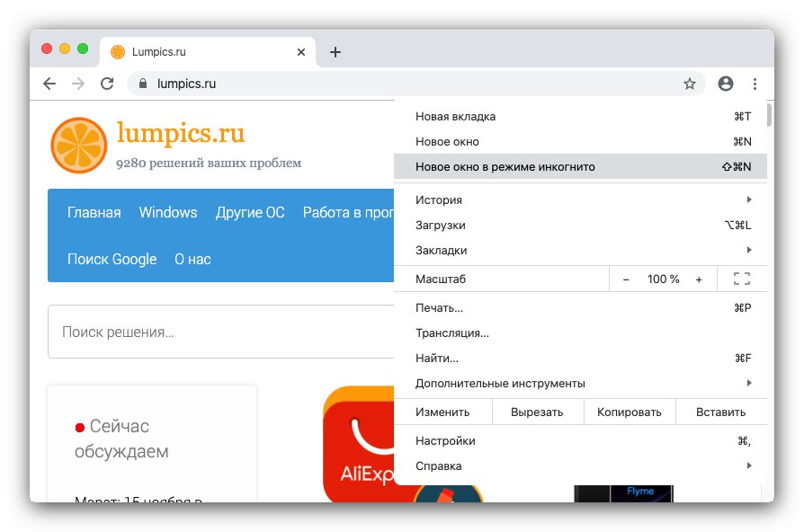
Task: Click the forward navigation arrow
Action: point(79,83)
